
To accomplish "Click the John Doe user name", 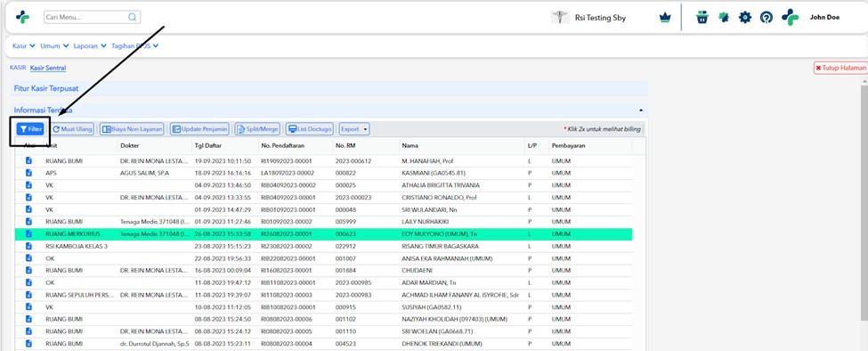I will click(x=824, y=17).
